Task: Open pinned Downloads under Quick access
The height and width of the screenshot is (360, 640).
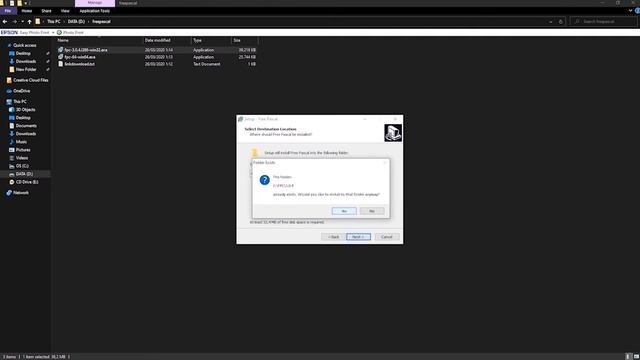Action: coord(26,61)
